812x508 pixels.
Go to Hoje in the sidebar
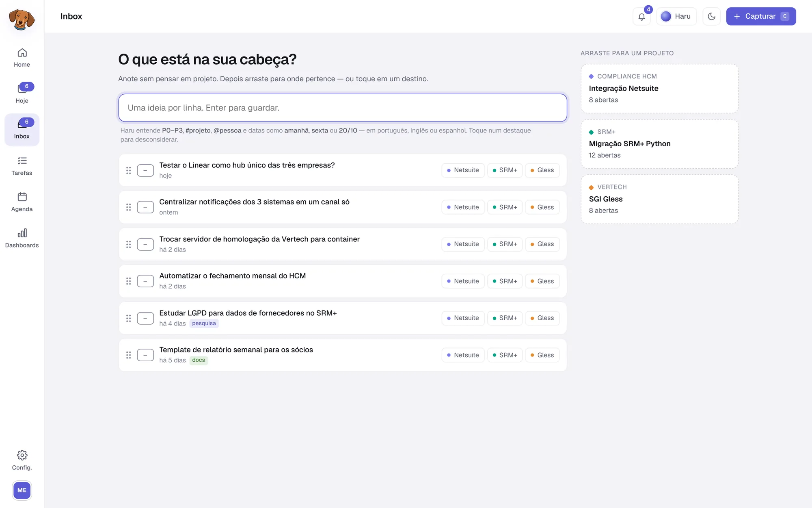pos(22,93)
